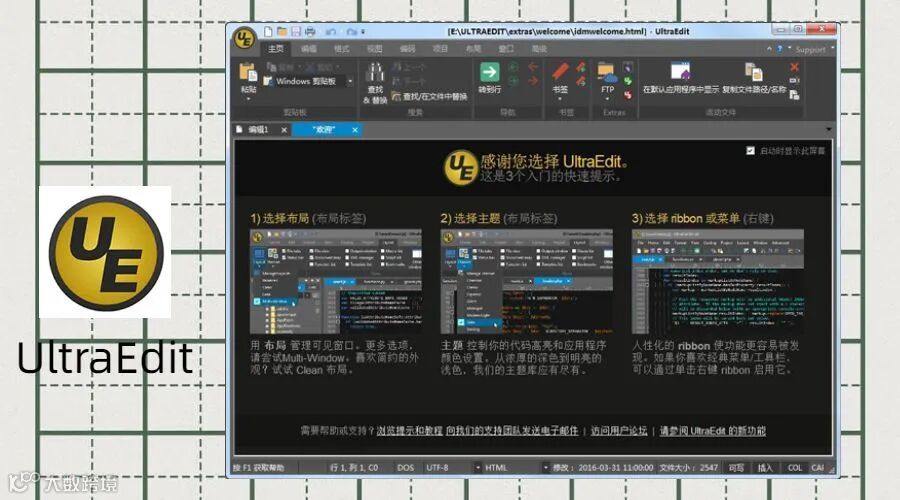Image resolution: width=900 pixels, height=500 pixels.
Task: Find the previous match with 上一个
Action: point(409,67)
